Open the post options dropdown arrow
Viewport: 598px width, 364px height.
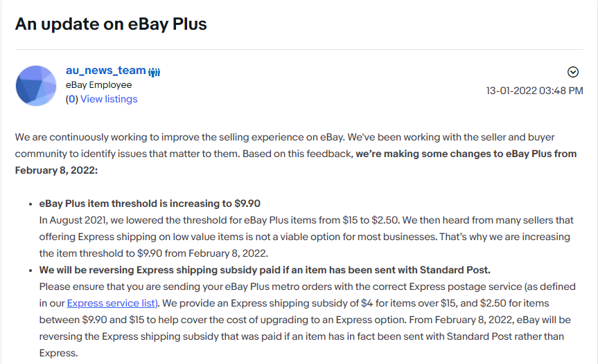point(573,72)
